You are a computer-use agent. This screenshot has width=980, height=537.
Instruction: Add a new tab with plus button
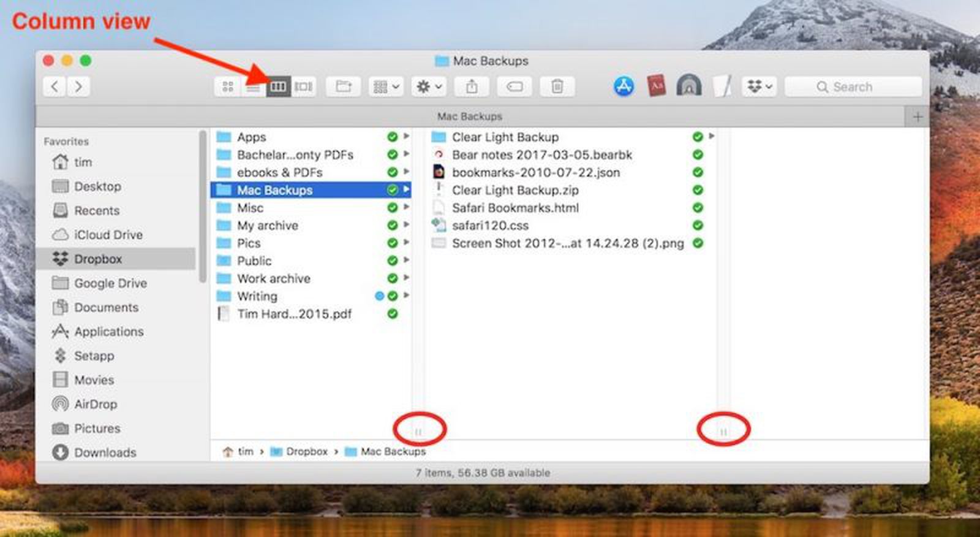[x=917, y=116]
